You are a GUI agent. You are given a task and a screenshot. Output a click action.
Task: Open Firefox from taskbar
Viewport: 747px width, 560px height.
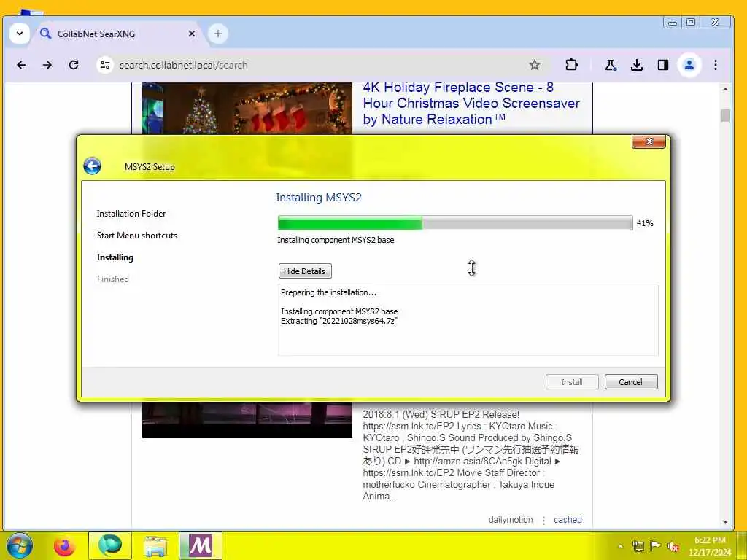64,545
